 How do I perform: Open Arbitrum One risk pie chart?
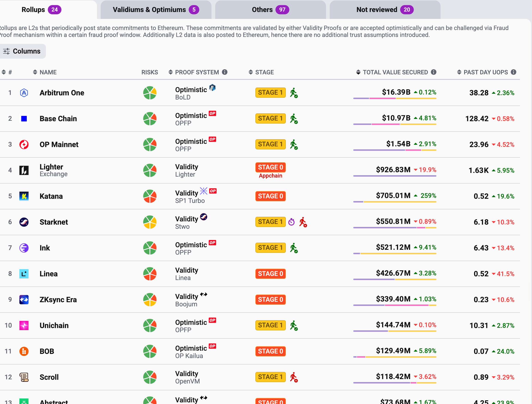pyautogui.click(x=150, y=93)
